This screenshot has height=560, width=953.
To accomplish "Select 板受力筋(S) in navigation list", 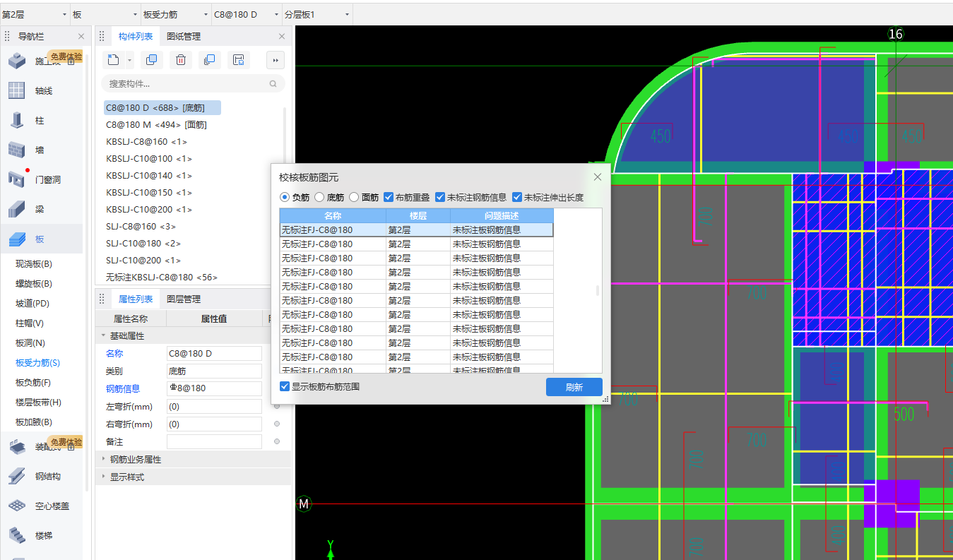I will tap(38, 363).
